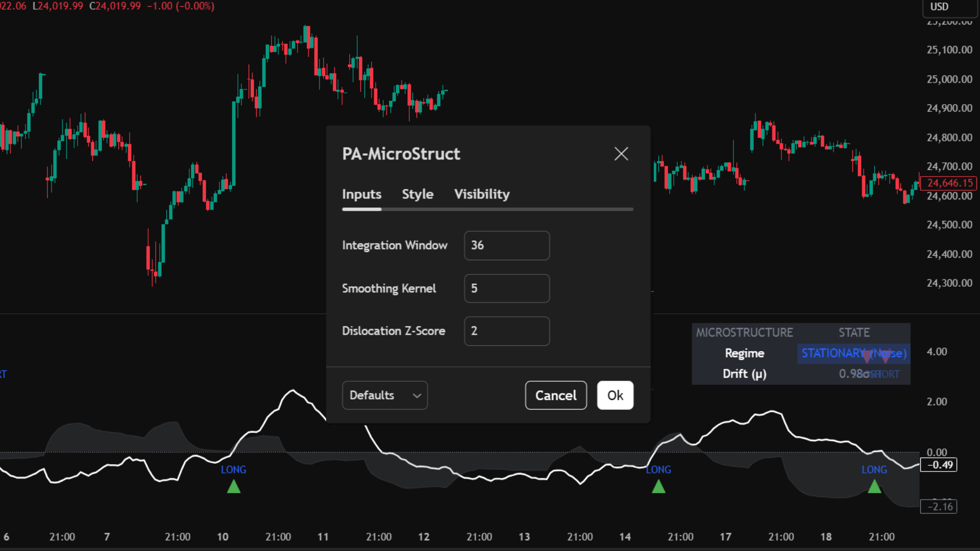Click the Integration Window input field
This screenshot has height=551, width=980.
coord(506,245)
